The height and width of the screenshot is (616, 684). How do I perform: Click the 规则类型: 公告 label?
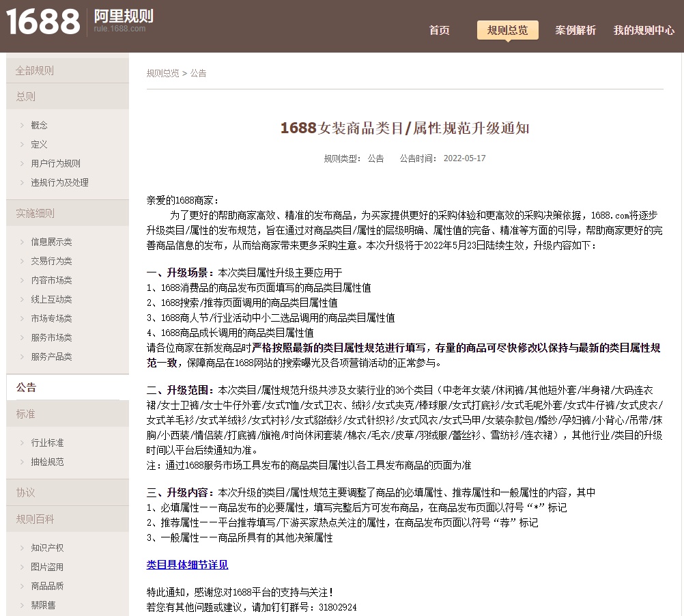[x=354, y=158]
